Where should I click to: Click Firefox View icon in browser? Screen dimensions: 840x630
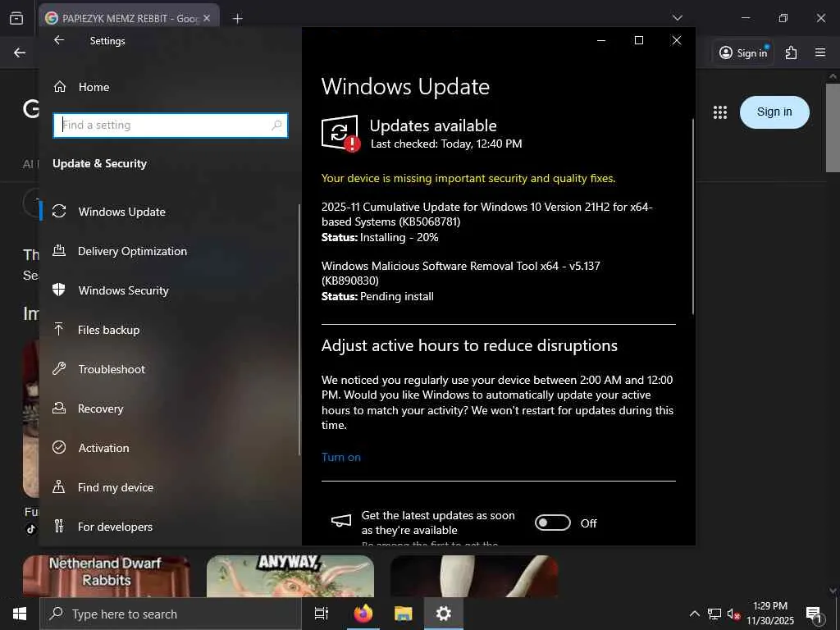pyautogui.click(x=16, y=18)
